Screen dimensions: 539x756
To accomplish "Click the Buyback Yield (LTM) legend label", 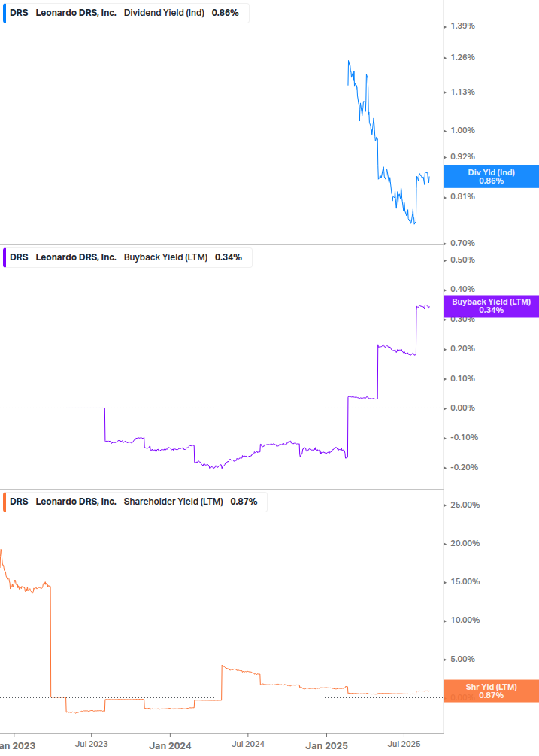I will pos(165,257).
